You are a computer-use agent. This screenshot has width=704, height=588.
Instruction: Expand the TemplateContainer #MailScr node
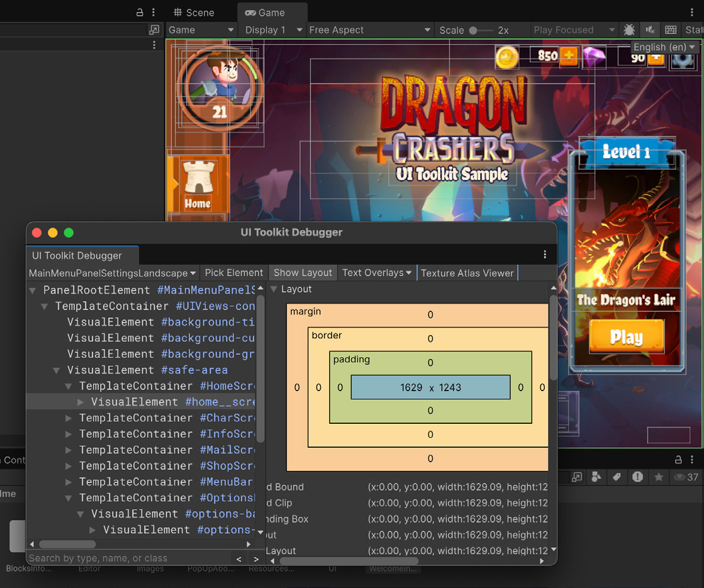coord(69,450)
